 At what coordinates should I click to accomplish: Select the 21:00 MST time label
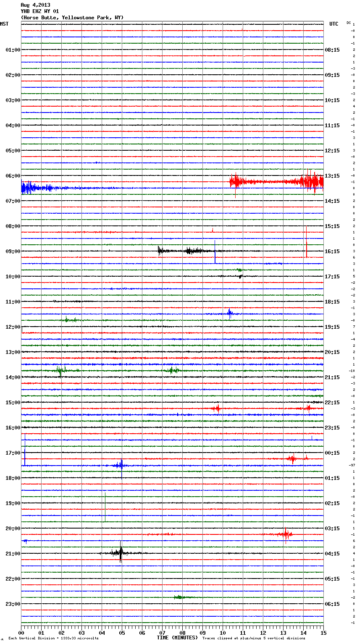pyautogui.click(x=13, y=554)
